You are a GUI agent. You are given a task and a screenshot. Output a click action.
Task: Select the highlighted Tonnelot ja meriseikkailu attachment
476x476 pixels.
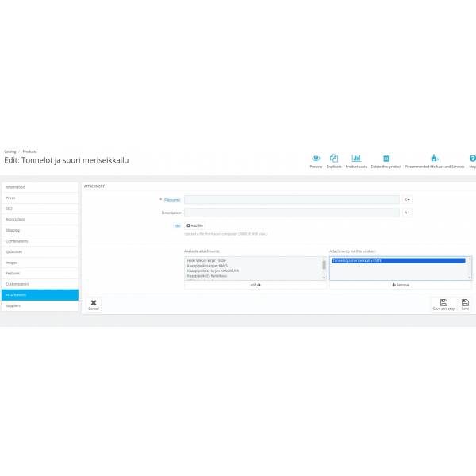click(398, 261)
